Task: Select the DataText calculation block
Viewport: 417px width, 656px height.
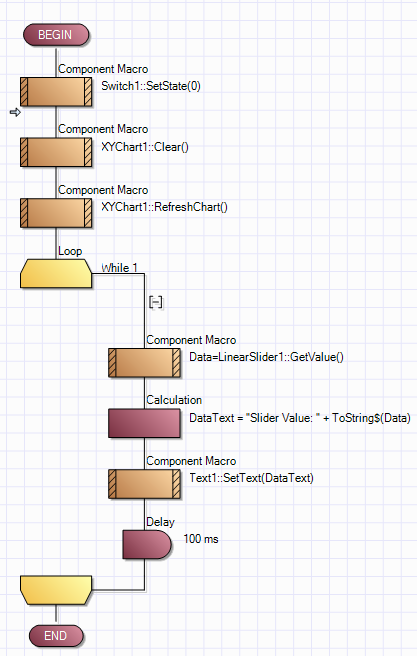Action: pyautogui.click(x=144, y=423)
